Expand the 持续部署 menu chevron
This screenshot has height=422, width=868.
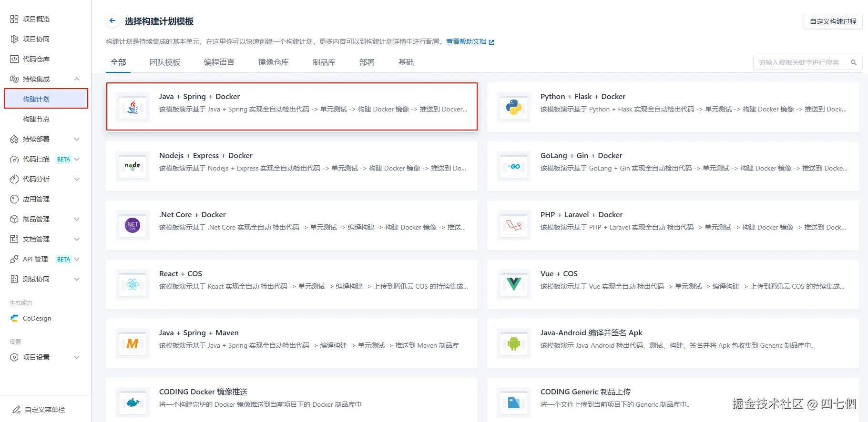click(x=77, y=139)
